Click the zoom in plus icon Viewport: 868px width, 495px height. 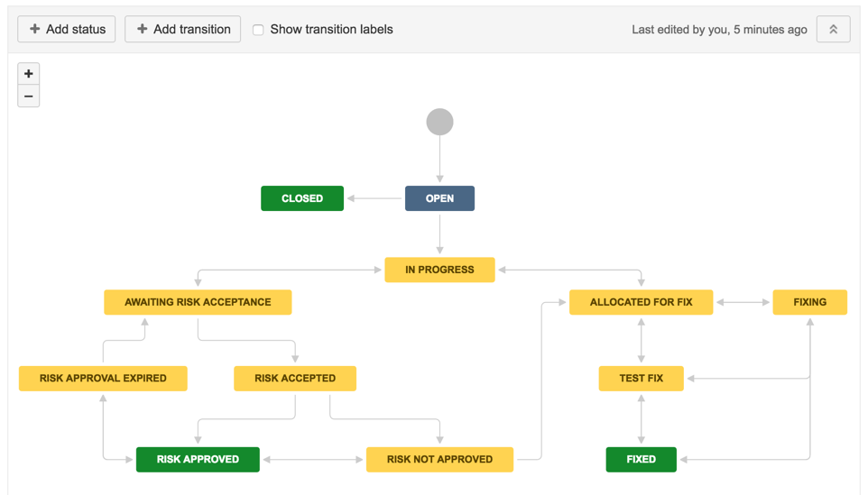[x=29, y=74]
